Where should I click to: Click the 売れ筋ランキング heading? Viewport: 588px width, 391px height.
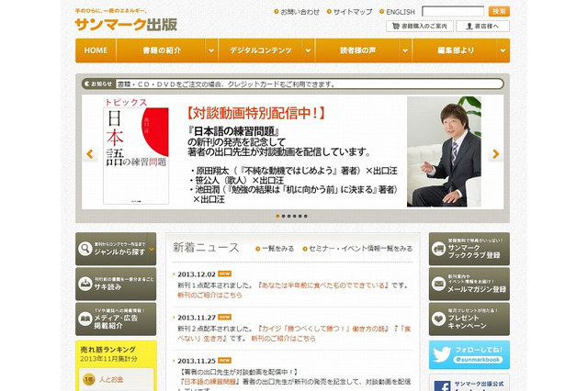(108, 350)
